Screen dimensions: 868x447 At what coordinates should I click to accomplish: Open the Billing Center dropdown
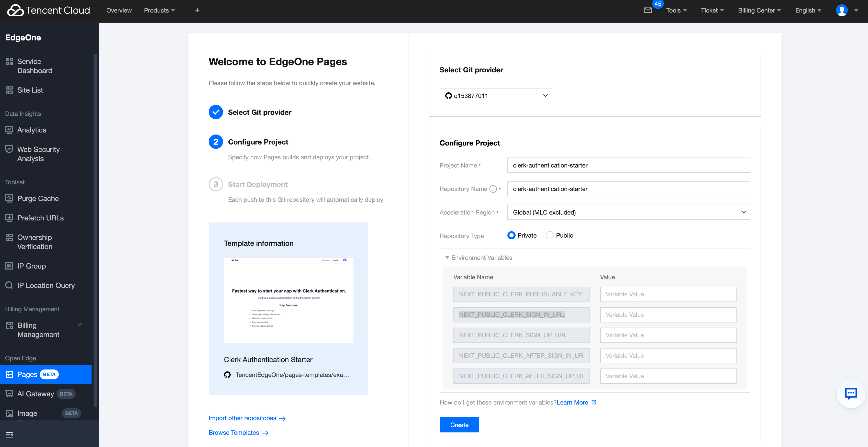point(760,10)
